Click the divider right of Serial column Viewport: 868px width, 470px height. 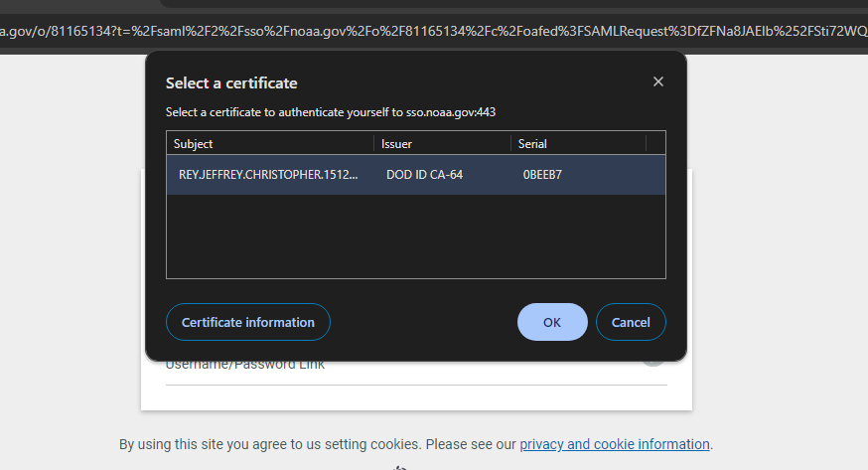point(647,144)
